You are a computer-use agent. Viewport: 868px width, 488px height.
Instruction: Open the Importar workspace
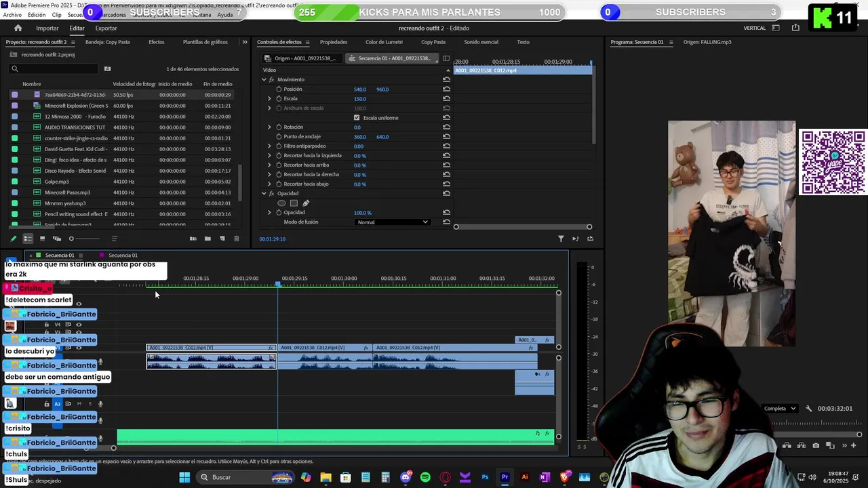coord(47,28)
